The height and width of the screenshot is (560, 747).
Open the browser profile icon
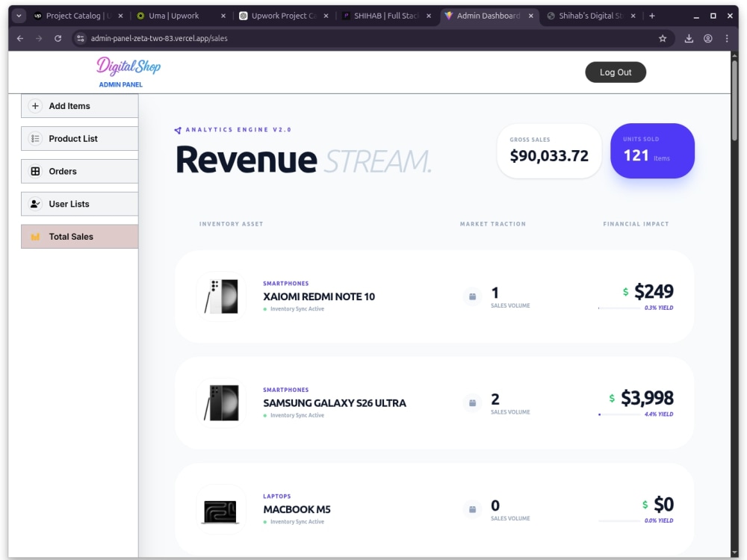coord(708,39)
